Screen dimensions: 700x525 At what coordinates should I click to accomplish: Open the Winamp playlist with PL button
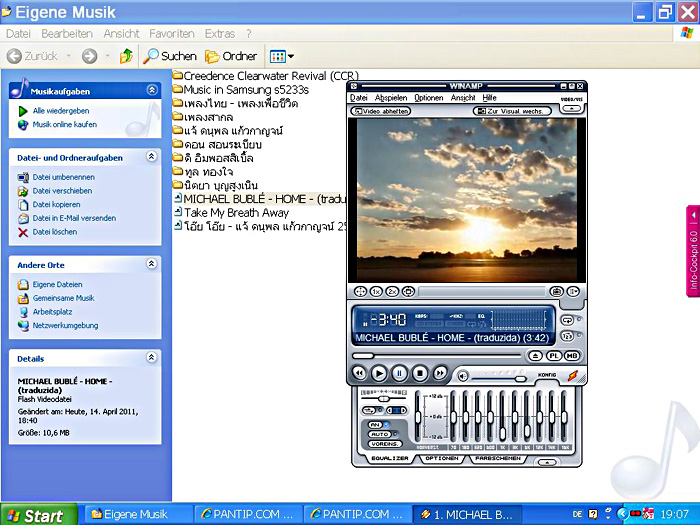tap(554, 356)
